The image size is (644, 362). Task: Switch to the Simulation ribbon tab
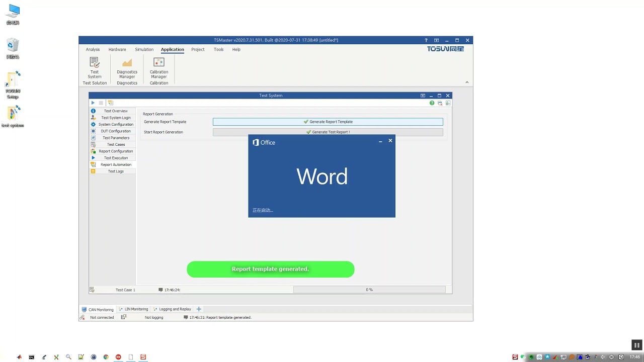144,49
